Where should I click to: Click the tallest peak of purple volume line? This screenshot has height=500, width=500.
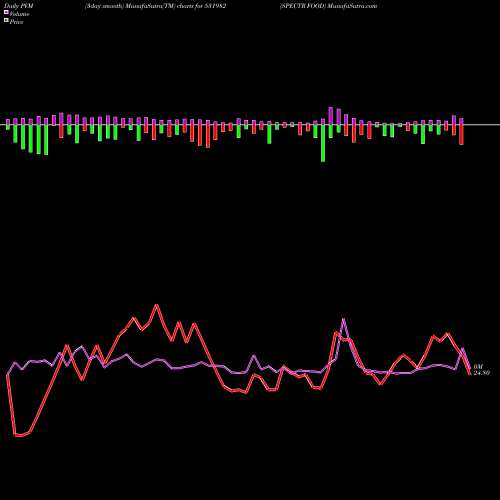coord(344,320)
